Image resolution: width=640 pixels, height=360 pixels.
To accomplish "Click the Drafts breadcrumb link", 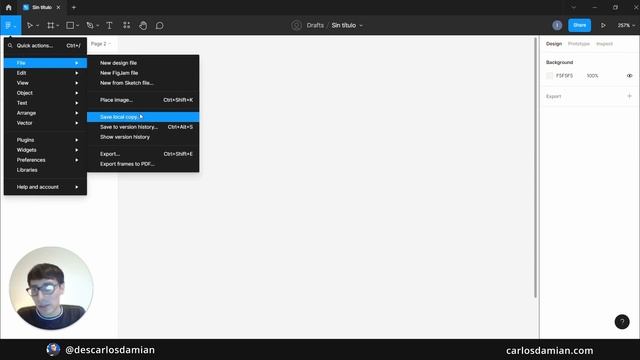I will [315, 25].
